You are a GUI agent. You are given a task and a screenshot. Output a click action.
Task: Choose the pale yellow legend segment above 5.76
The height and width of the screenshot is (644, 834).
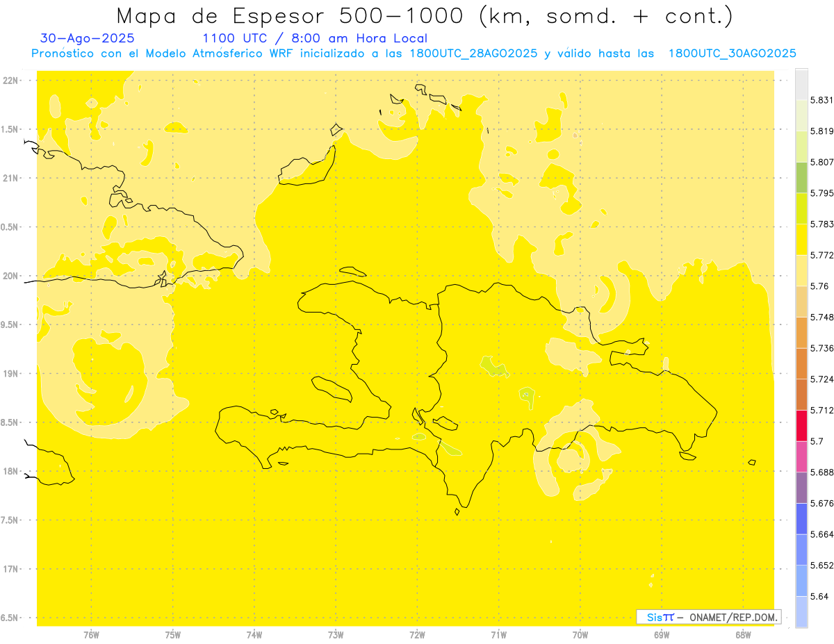801,270
